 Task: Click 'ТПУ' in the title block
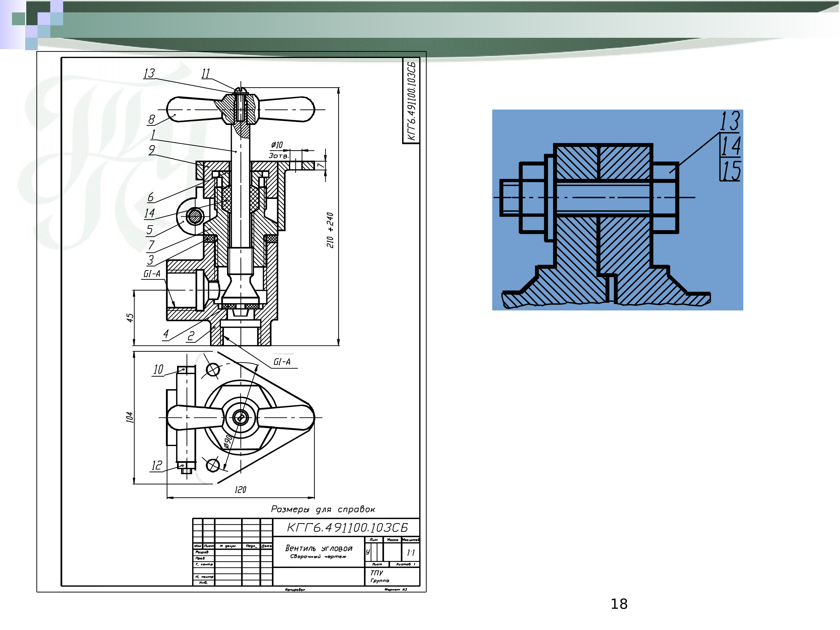(x=377, y=573)
